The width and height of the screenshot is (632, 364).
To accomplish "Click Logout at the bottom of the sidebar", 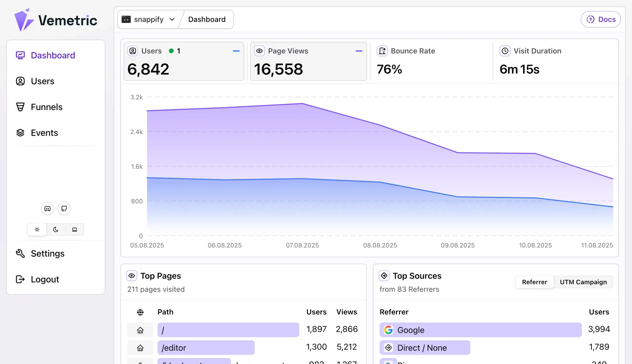I will tap(45, 279).
